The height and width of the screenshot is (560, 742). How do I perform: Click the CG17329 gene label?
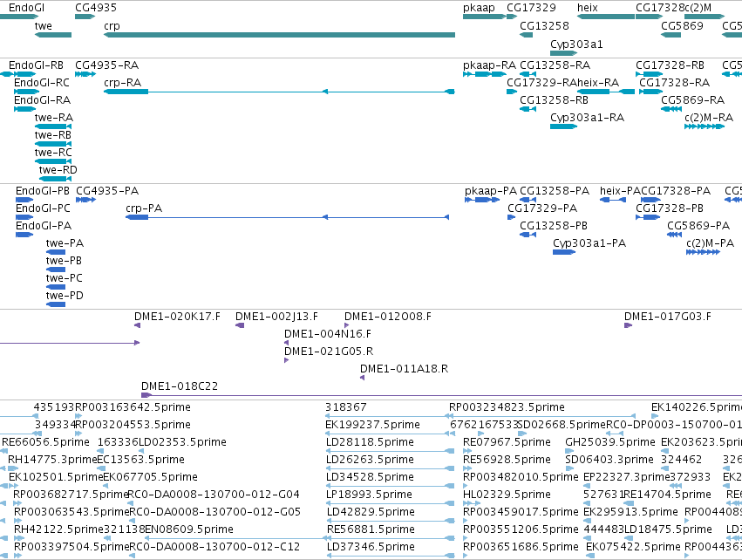[x=531, y=8]
